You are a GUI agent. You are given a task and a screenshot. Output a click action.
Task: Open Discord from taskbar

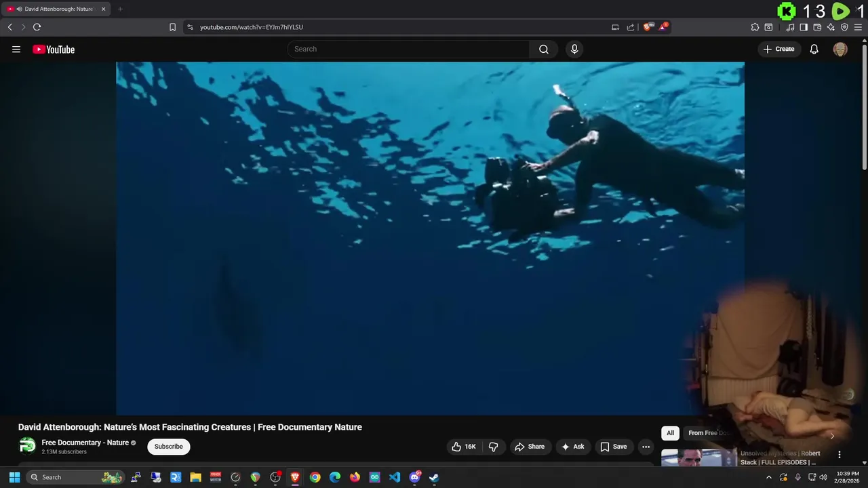415,477
